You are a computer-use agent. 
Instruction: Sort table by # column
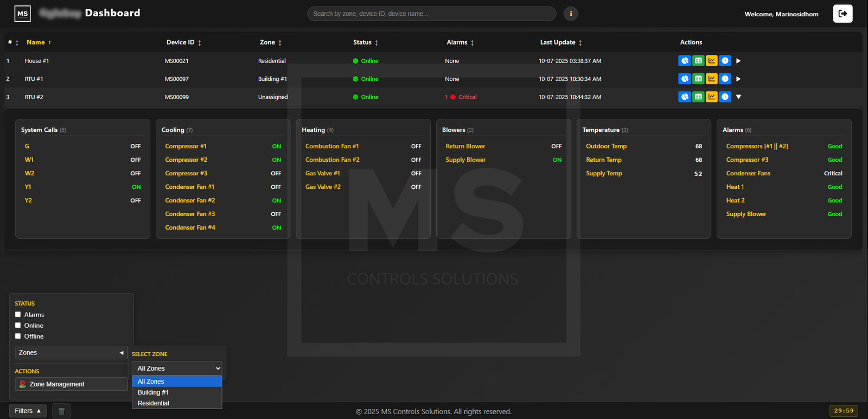click(13, 42)
